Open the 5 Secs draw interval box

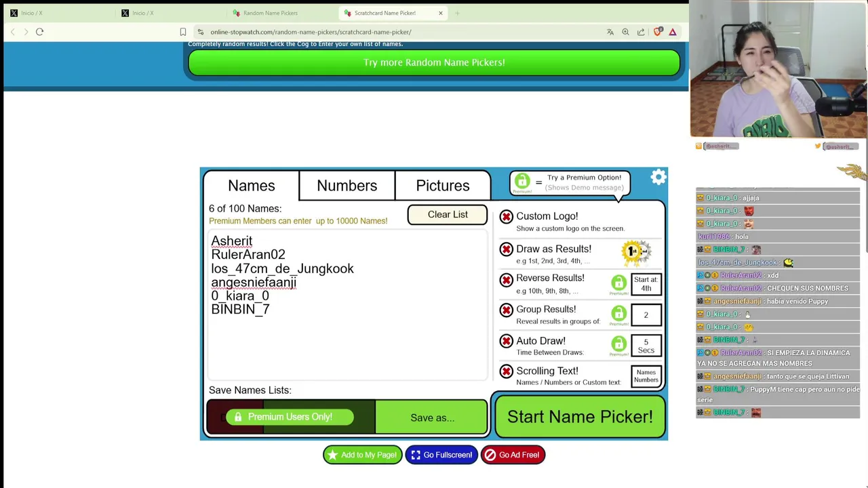pos(646,346)
